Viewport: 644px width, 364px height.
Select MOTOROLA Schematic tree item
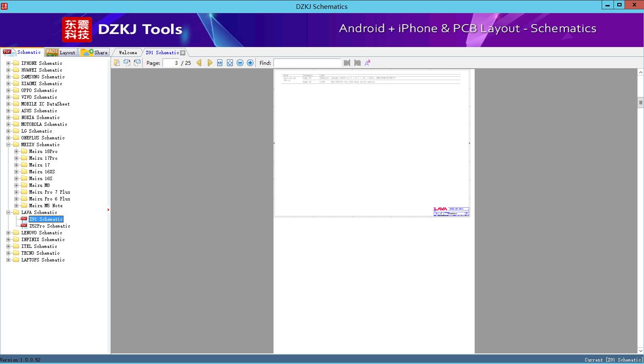tap(44, 124)
